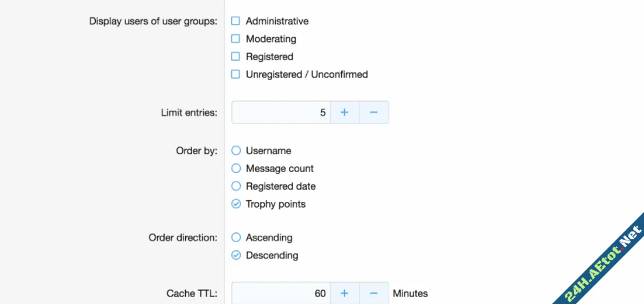Screen dimensions: 644x304
Task: Check the Administrative user group checkbox
Action: pos(235,21)
